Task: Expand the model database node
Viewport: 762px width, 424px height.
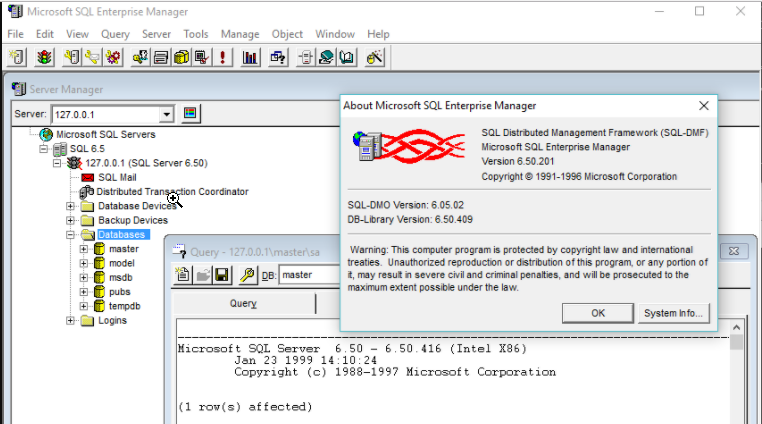Action: tap(84, 263)
